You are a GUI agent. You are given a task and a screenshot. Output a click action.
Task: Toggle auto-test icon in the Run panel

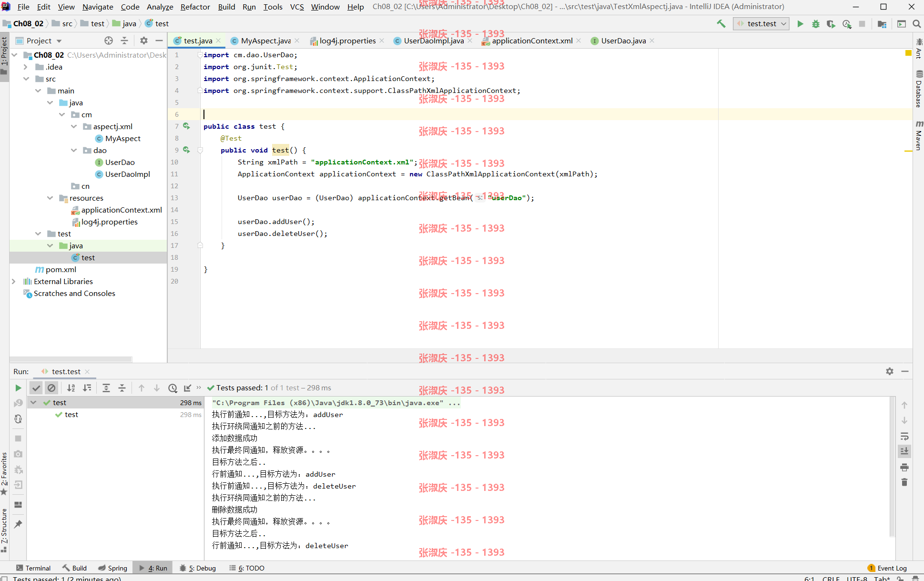click(18, 419)
